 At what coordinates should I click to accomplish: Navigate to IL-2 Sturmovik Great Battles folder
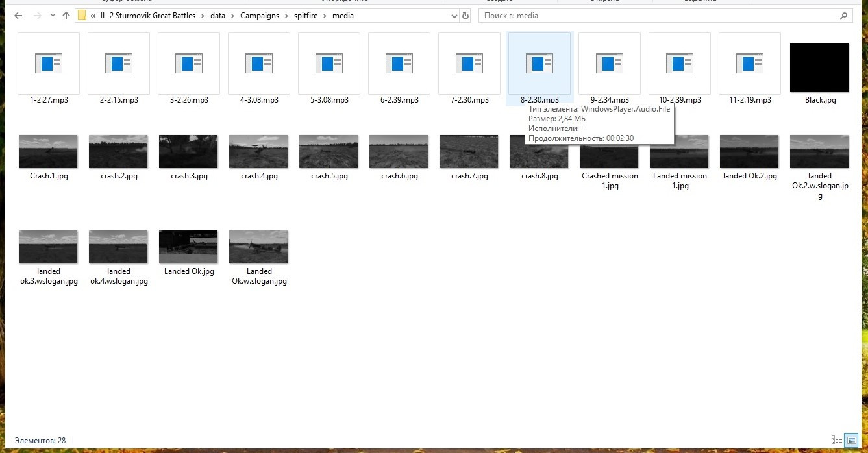pyautogui.click(x=148, y=16)
